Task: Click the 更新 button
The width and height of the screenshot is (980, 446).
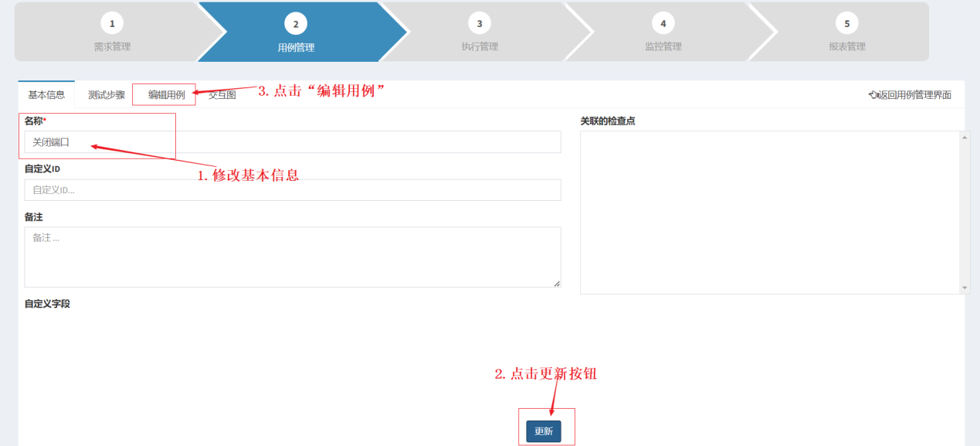Action: pos(544,431)
